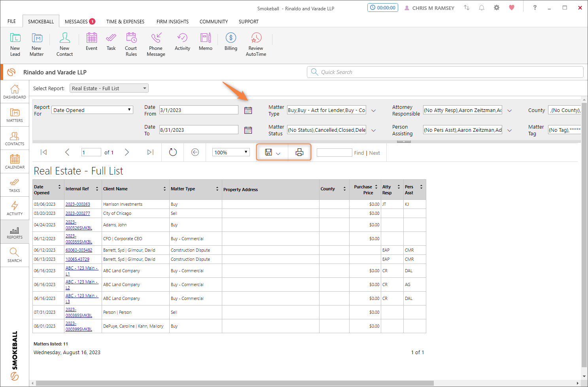Switch to the COMMUNITY tab
Viewport: 588px width, 387px height.
(214, 21)
